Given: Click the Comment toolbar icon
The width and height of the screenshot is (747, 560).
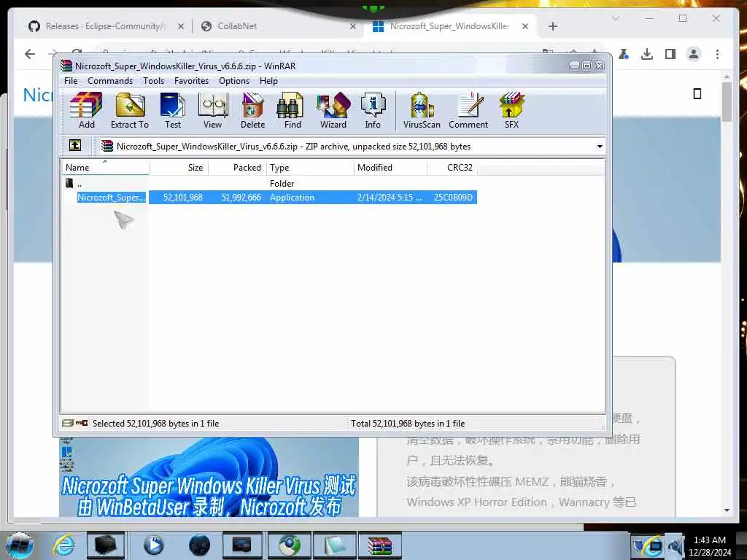Looking at the screenshot, I should point(468,111).
